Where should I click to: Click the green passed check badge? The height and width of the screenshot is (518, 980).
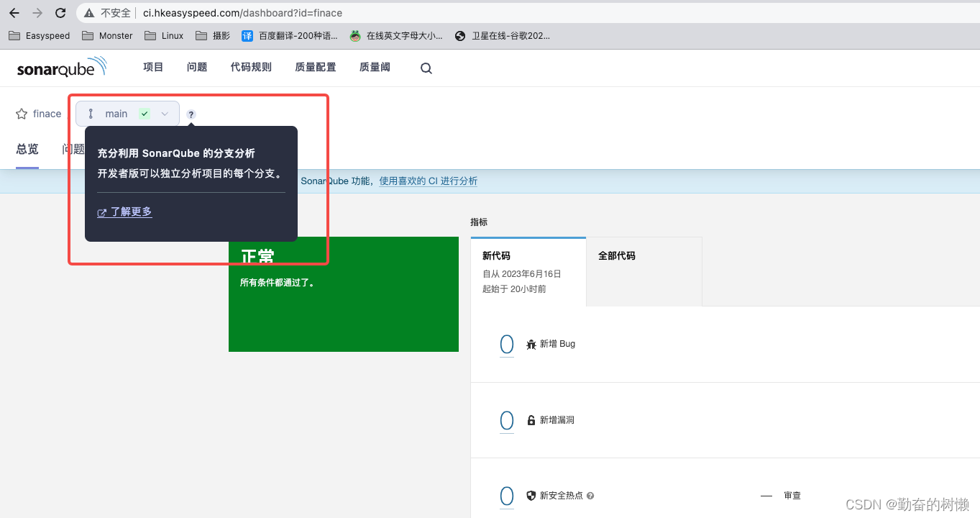coord(145,114)
